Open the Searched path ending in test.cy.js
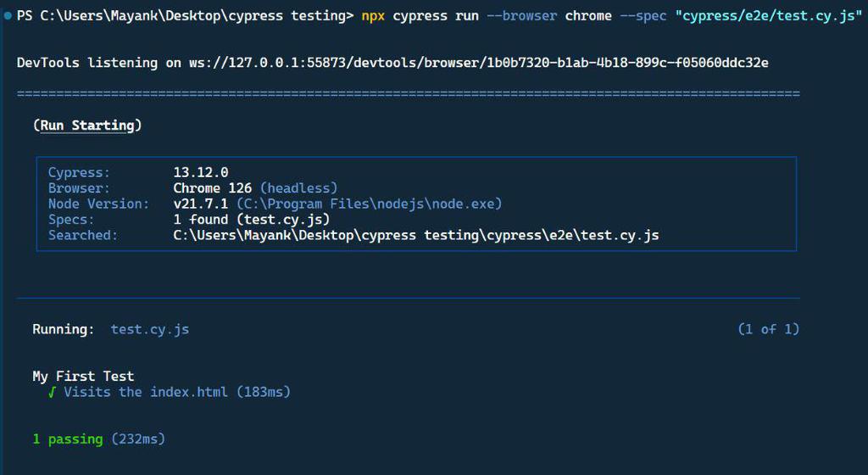Screen dimensions: 868x475 pos(416,235)
